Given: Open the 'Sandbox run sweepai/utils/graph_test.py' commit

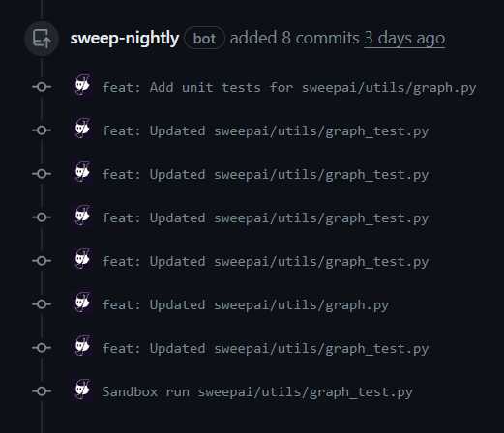Looking at the screenshot, I should click(x=257, y=392).
